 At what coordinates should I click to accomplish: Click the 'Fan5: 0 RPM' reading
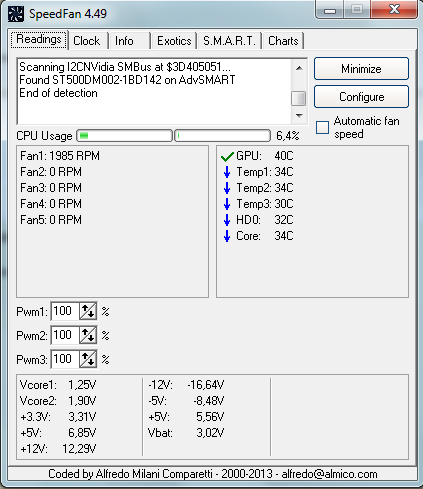click(51, 220)
